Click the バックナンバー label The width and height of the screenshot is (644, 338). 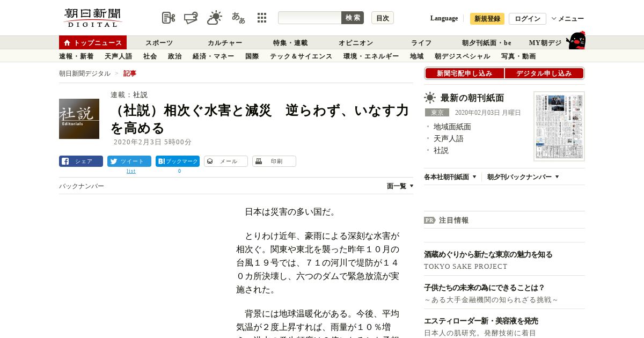(82, 186)
